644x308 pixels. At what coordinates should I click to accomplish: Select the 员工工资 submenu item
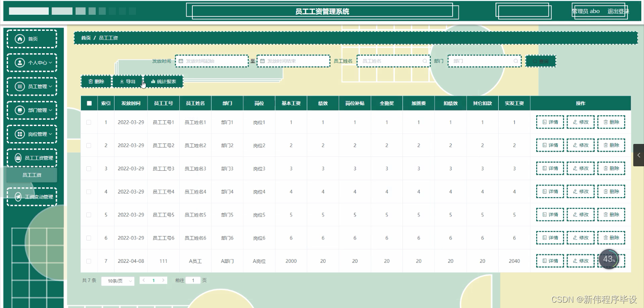coord(32,175)
